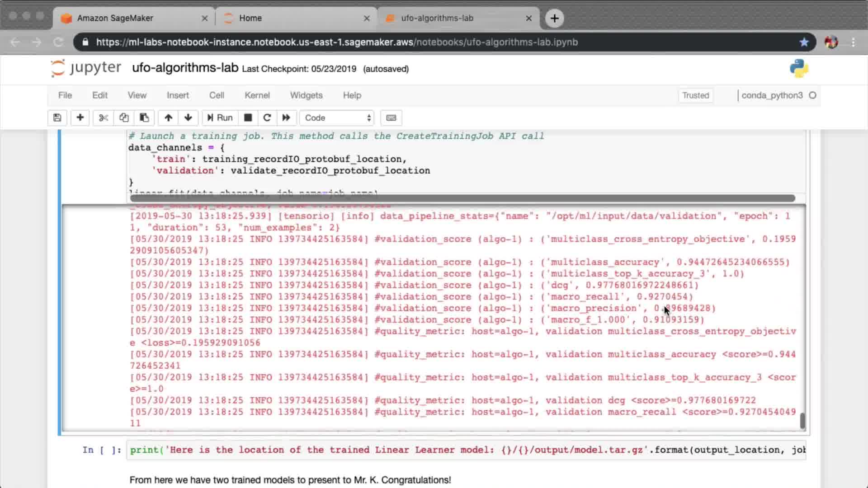Open the Kernel menu

(257, 95)
